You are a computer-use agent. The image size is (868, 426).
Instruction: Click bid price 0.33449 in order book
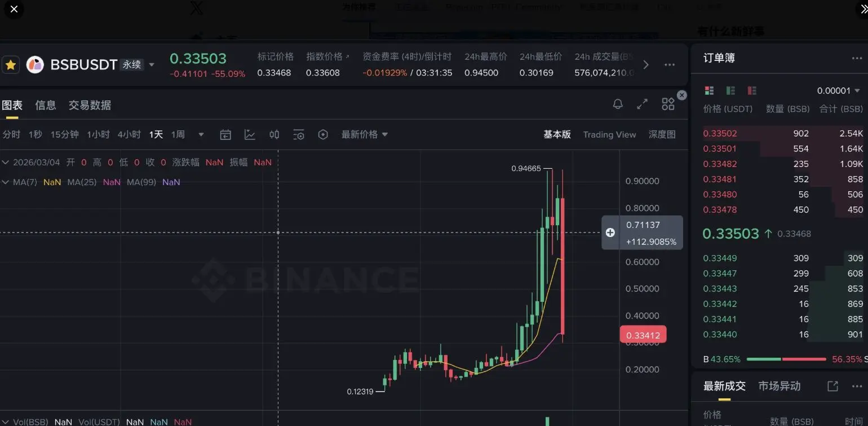click(720, 258)
